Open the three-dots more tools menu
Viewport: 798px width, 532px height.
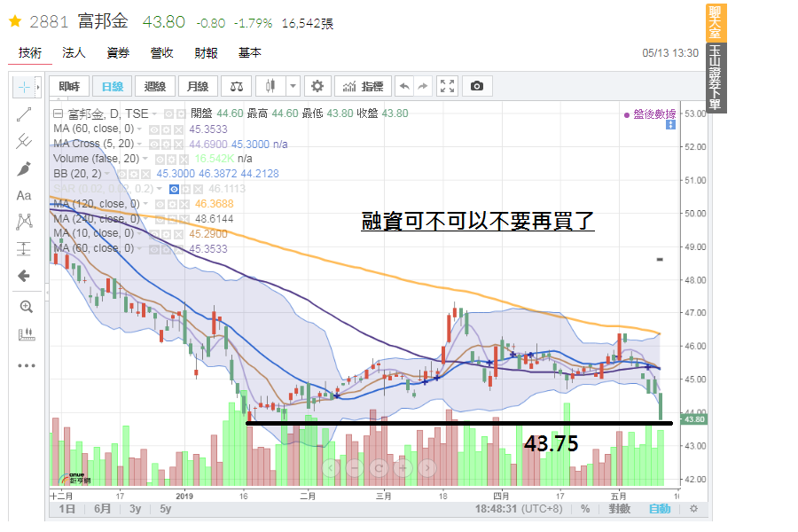(x=27, y=365)
